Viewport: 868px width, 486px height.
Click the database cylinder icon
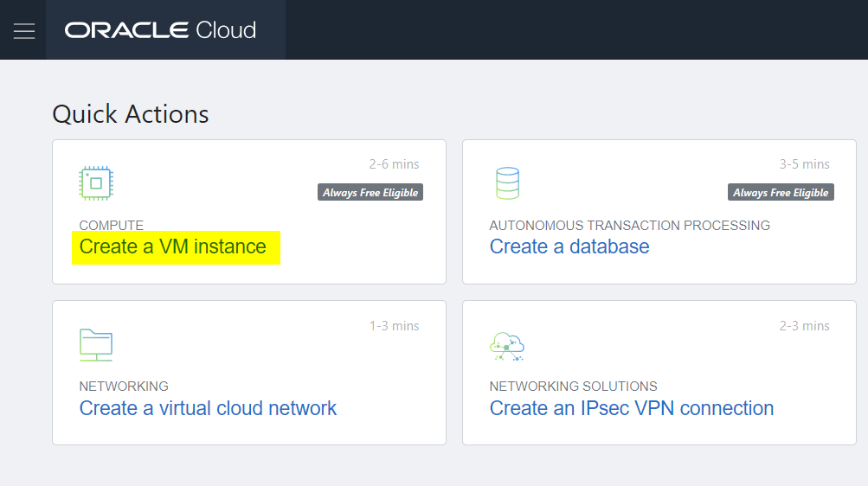(x=507, y=183)
